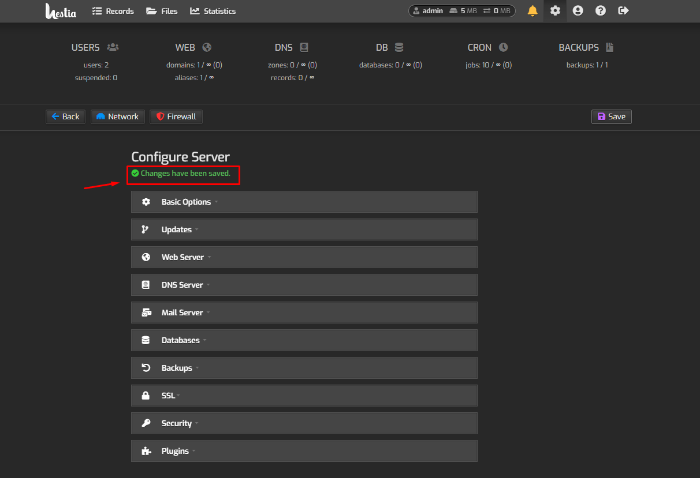Click the Web Server globe icon
Screen dimensions: 700x478
pos(146,257)
